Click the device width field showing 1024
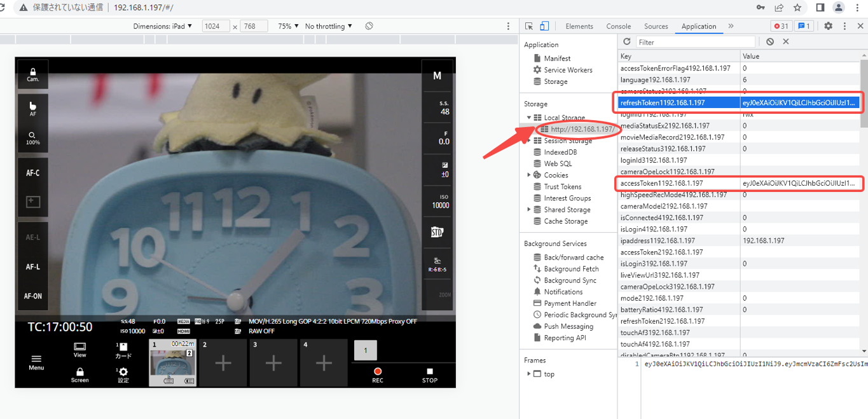 click(x=216, y=26)
